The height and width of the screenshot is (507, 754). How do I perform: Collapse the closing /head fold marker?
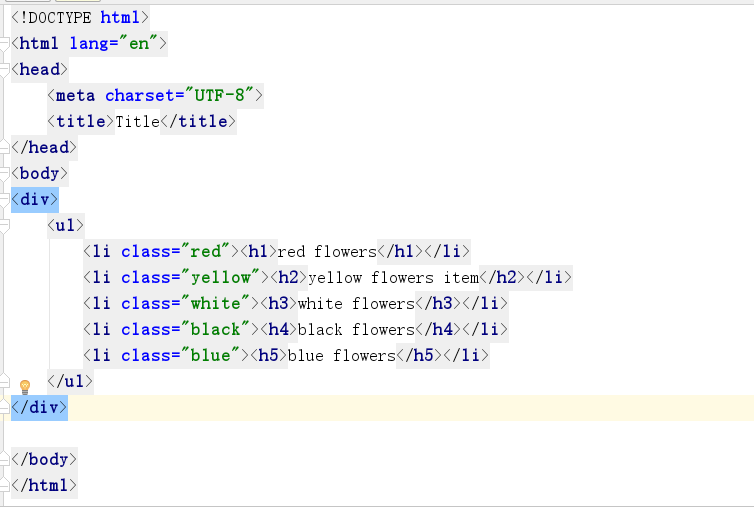(4, 147)
